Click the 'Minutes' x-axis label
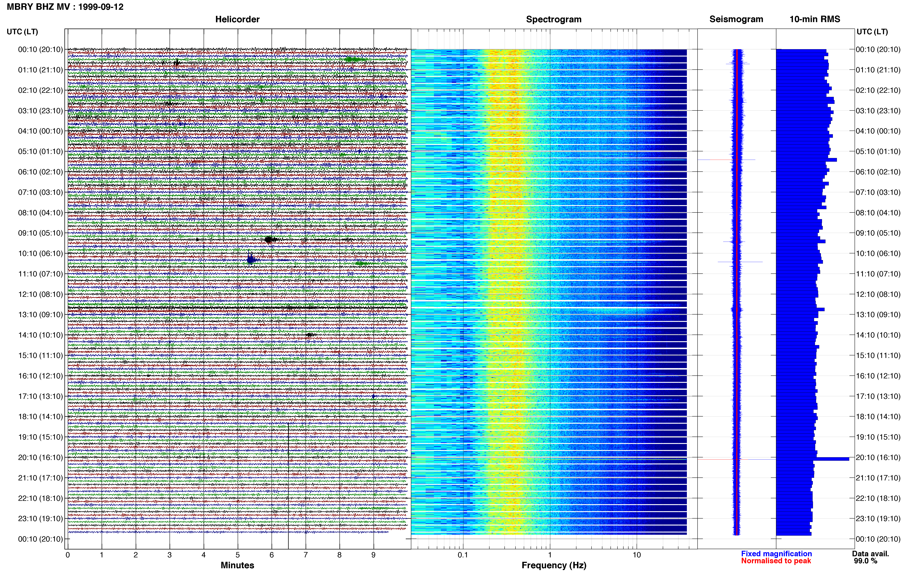The image size is (924, 578). click(237, 565)
